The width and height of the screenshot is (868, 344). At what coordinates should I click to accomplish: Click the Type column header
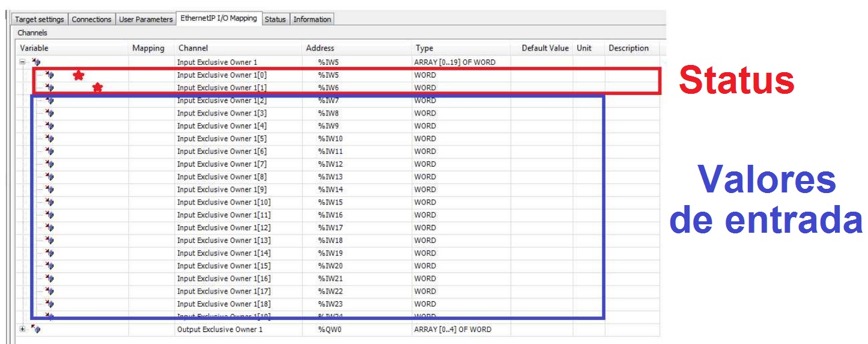(461, 48)
